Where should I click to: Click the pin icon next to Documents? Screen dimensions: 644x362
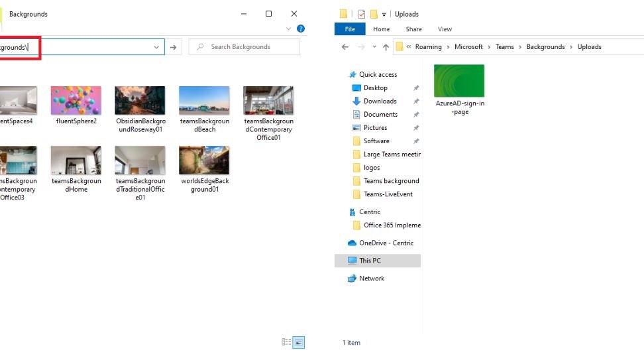tap(416, 114)
